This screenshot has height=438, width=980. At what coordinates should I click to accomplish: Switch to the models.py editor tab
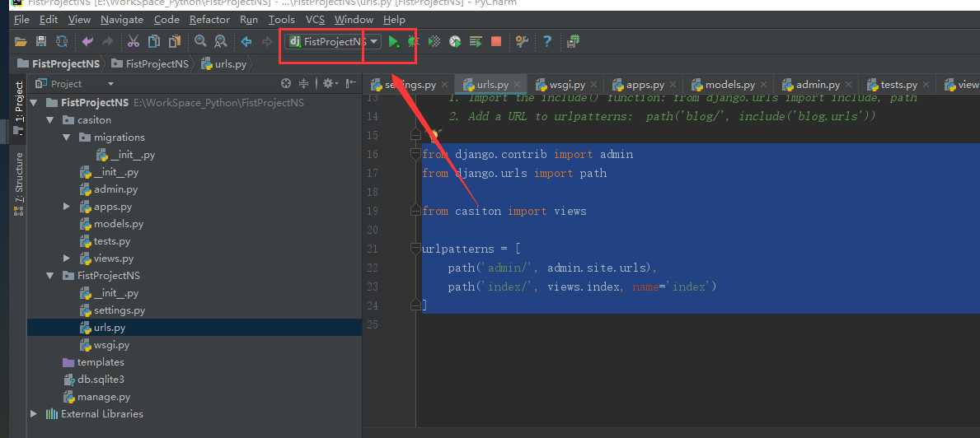[x=730, y=85]
